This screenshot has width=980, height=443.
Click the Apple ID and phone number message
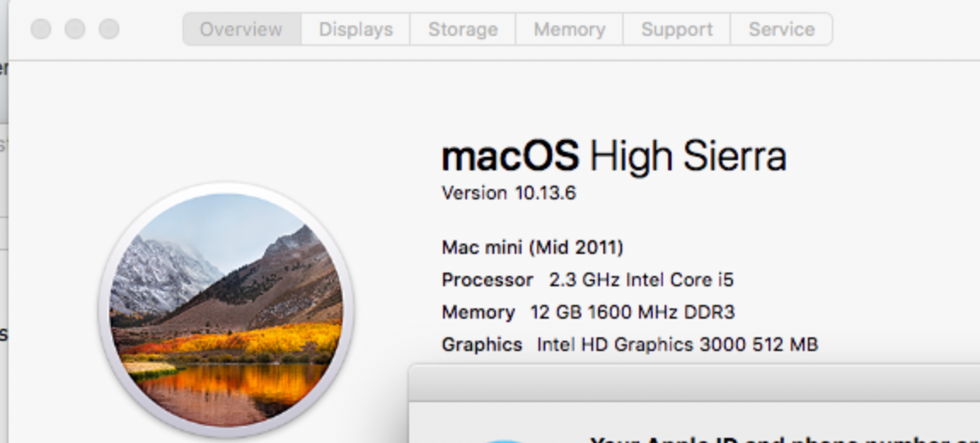click(x=784, y=439)
